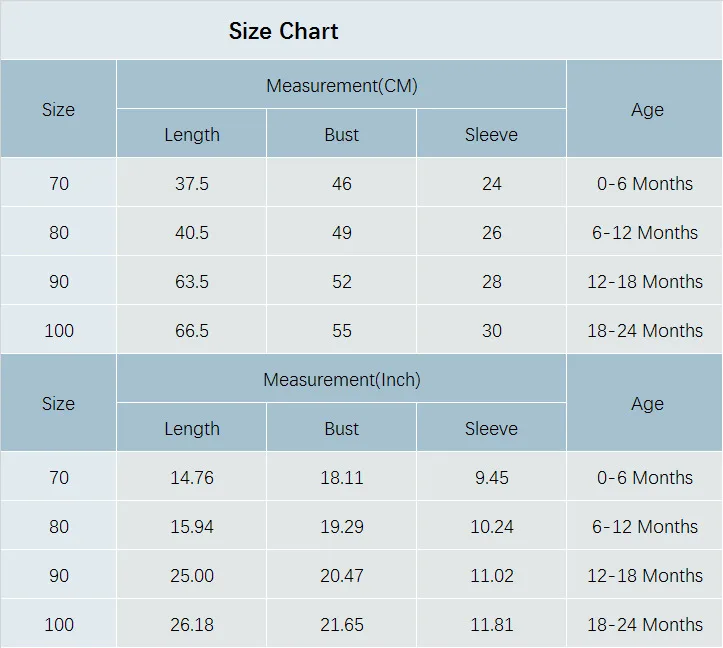Image resolution: width=723 pixels, height=648 pixels.
Task: Click the 10.24 inch sleeve value
Action: (x=492, y=527)
